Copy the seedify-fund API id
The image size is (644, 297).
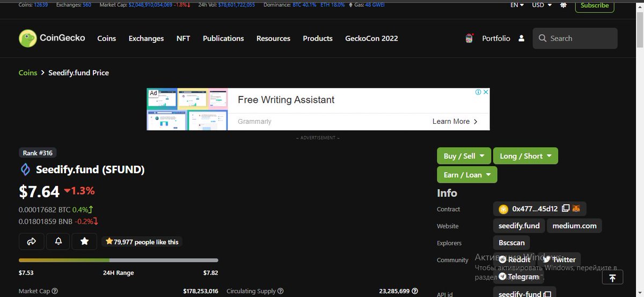pos(547,294)
